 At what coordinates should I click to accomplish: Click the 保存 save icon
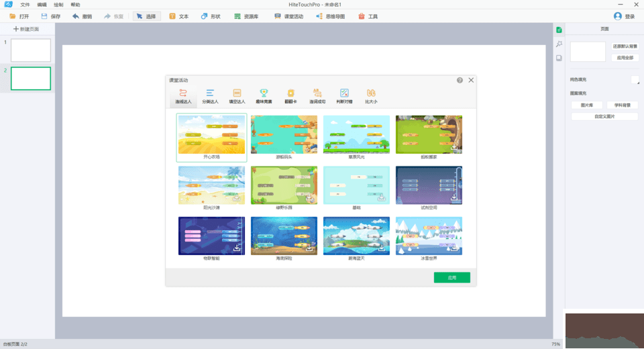point(44,16)
